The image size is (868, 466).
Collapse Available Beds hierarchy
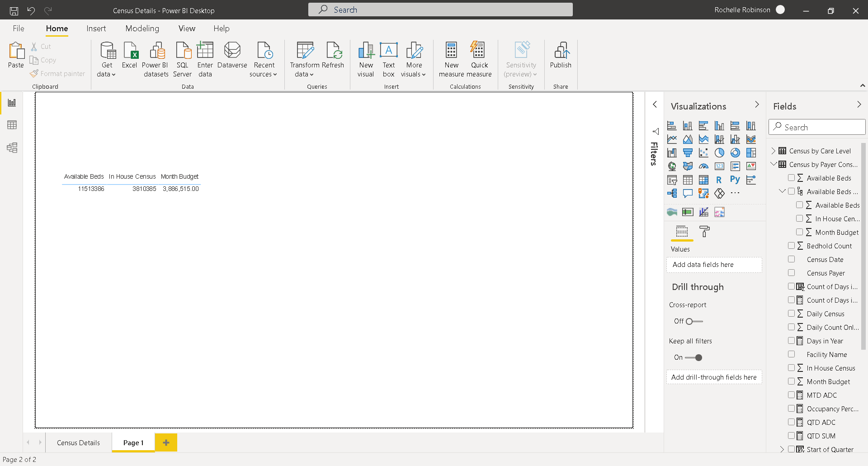click(782, 191)
